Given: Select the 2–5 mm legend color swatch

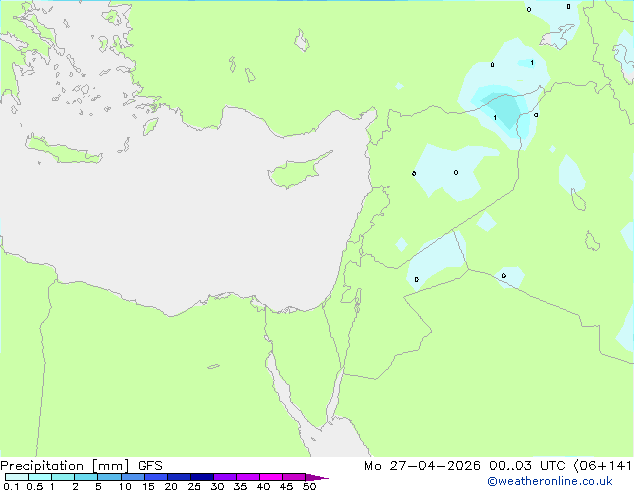Looking at the screenshot, I should click(x=86, y=477).
